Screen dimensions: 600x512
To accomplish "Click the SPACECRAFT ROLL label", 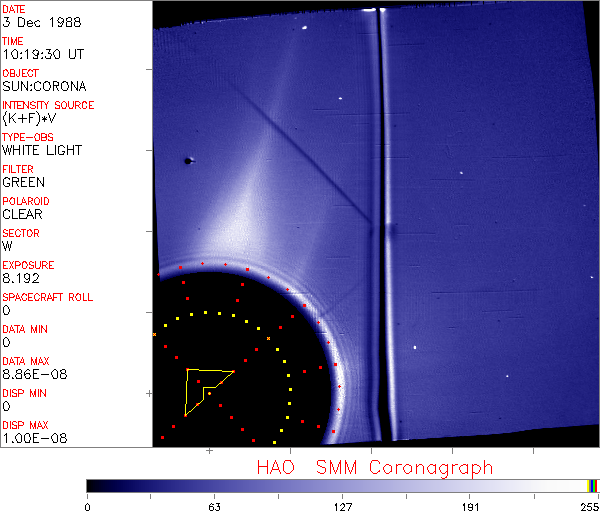I will (48, 297).
